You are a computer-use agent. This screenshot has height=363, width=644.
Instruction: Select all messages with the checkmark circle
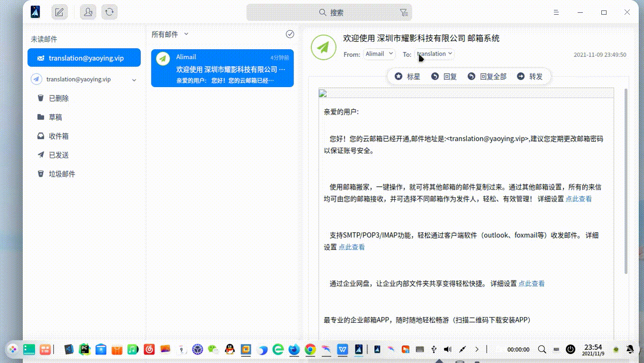(290, 34)
